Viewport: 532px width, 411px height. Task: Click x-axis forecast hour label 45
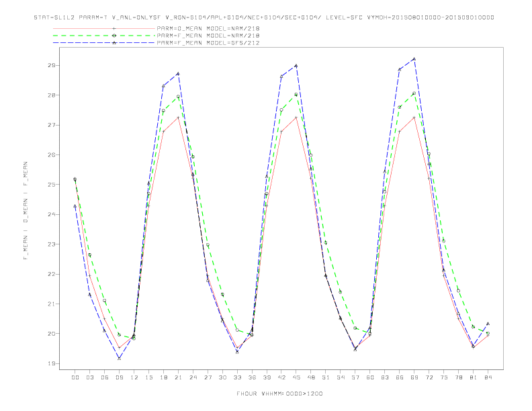[x=296, y=377]
